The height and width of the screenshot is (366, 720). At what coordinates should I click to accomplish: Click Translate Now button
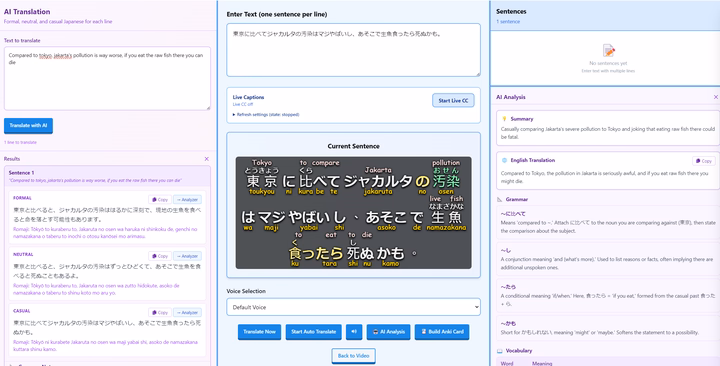259,332
